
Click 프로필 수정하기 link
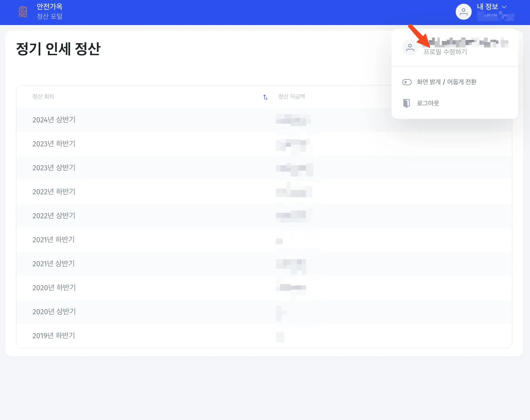tap(445, 52)
